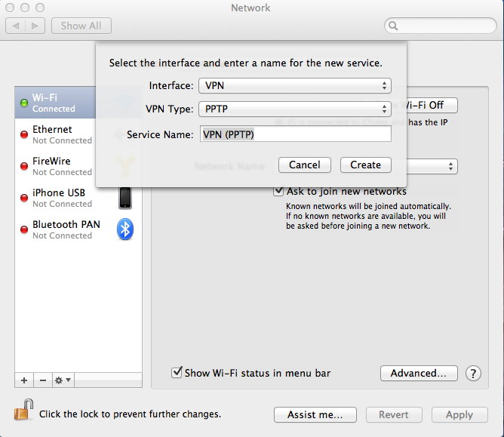
Task: Open the Interface dropdown
Action: [x=295, y=85]
